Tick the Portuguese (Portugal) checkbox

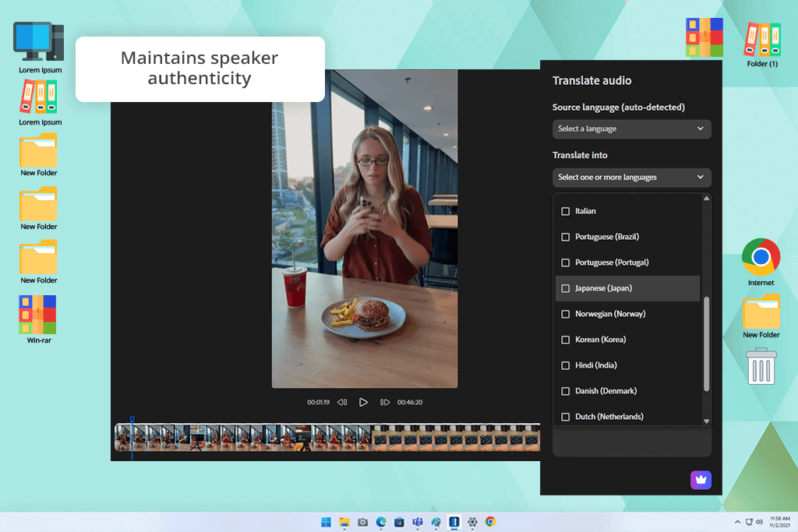(565, 262)
